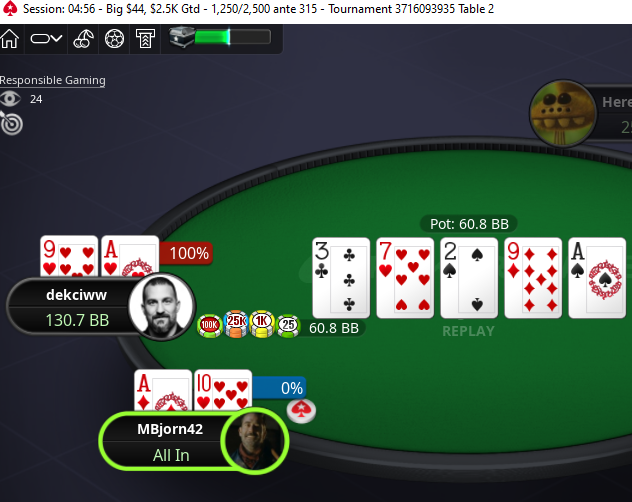Select dekciww's player avatar
Viewport: 632px width, 502px height.
pyautogui.click(x=161, y=307)
